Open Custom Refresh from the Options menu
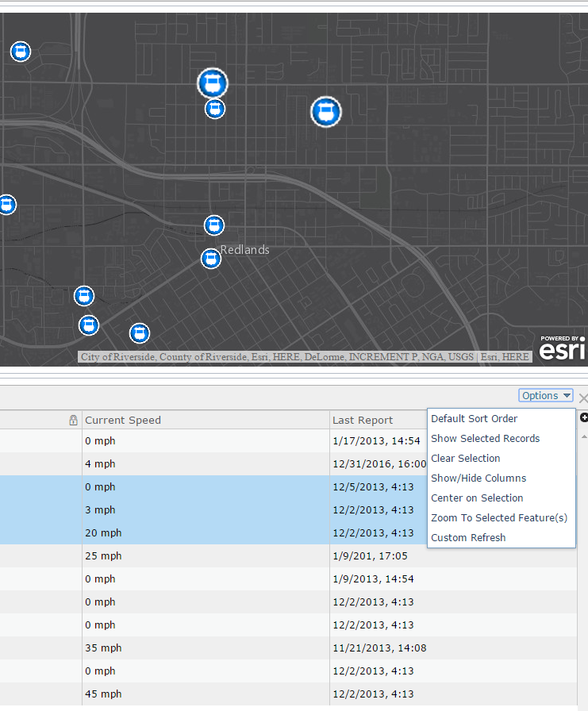This screenshot has width=588, height=711. [x=468, y=538]
